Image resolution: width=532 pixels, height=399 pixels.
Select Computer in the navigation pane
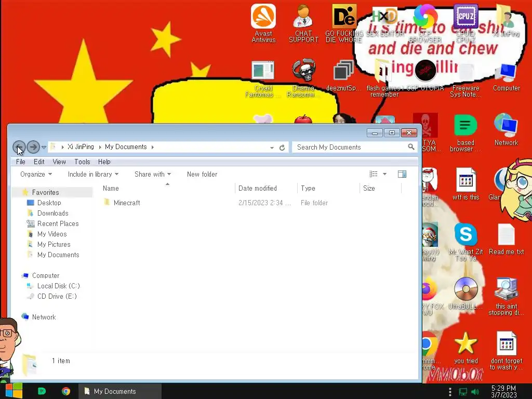click(46, 275)
